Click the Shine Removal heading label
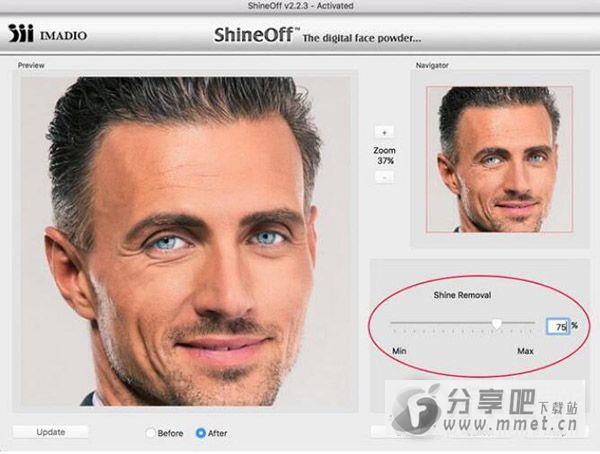 tap(462, 295)
